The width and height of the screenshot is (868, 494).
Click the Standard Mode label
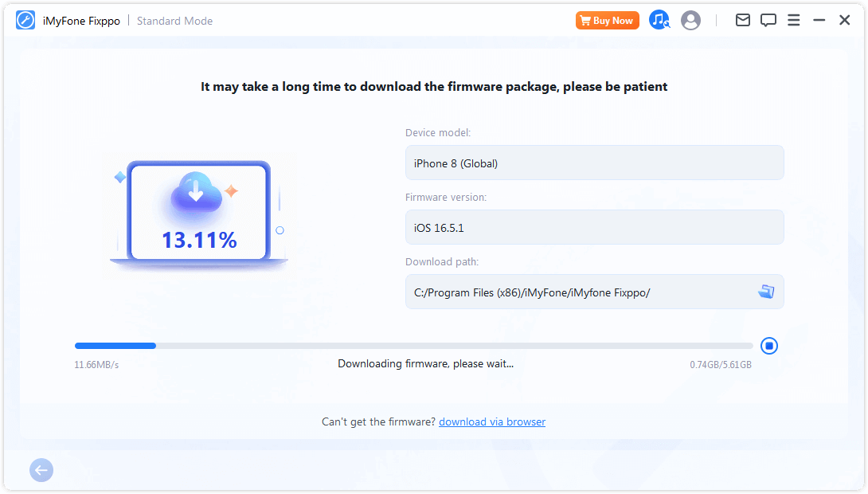(x=174, y=21)
